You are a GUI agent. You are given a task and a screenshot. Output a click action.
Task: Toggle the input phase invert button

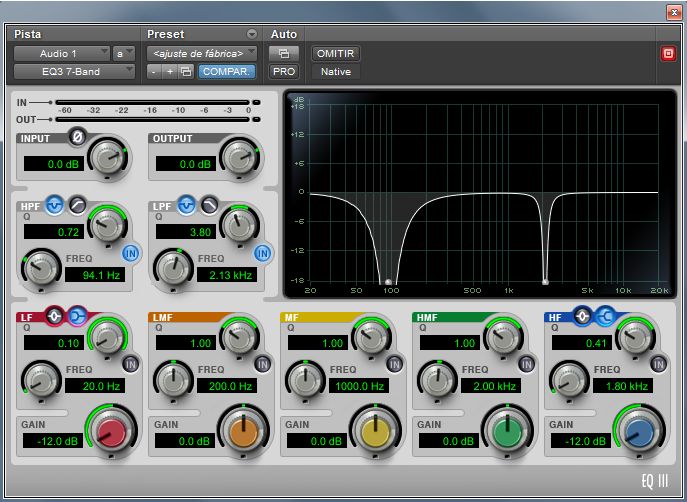77,136
